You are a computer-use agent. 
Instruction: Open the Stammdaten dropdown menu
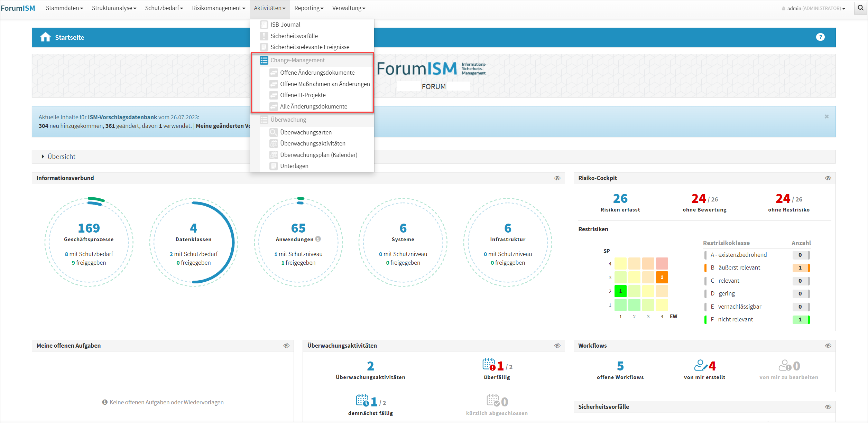tap(64, 8)
